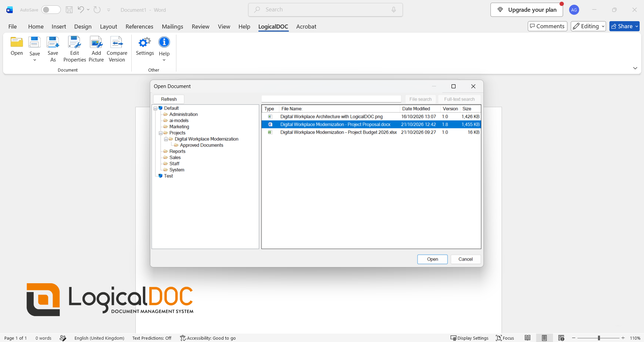Click the zoom out minus icon

pos(574,338)
